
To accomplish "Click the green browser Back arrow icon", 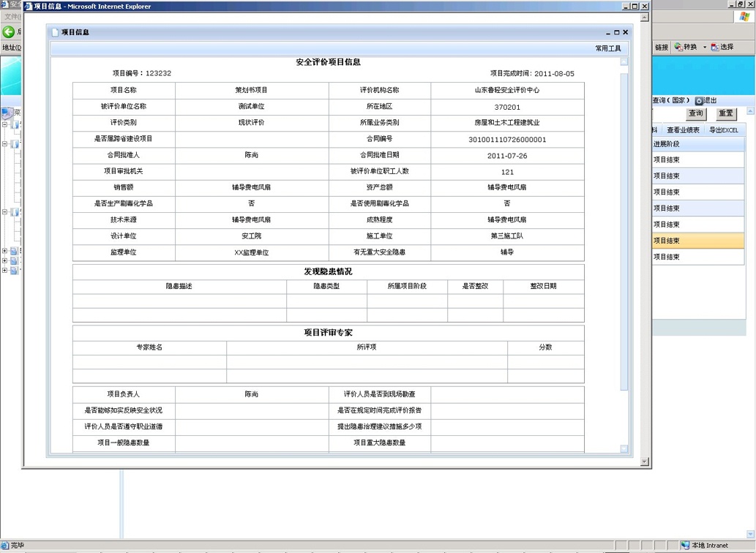I will coord(9,31).
